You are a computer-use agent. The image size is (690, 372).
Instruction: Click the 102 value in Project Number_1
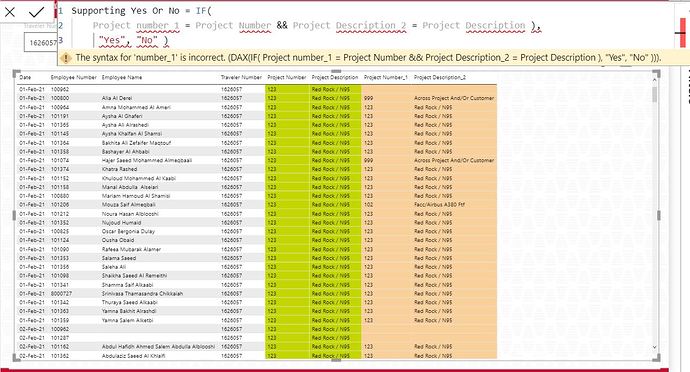pyautogui.click(x=368, y=205)
